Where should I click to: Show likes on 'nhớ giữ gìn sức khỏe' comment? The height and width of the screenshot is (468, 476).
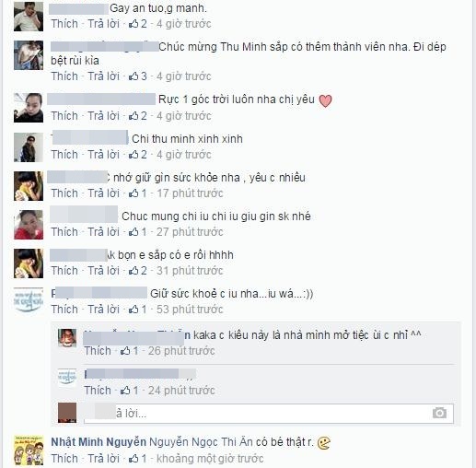tap(138, 193)
